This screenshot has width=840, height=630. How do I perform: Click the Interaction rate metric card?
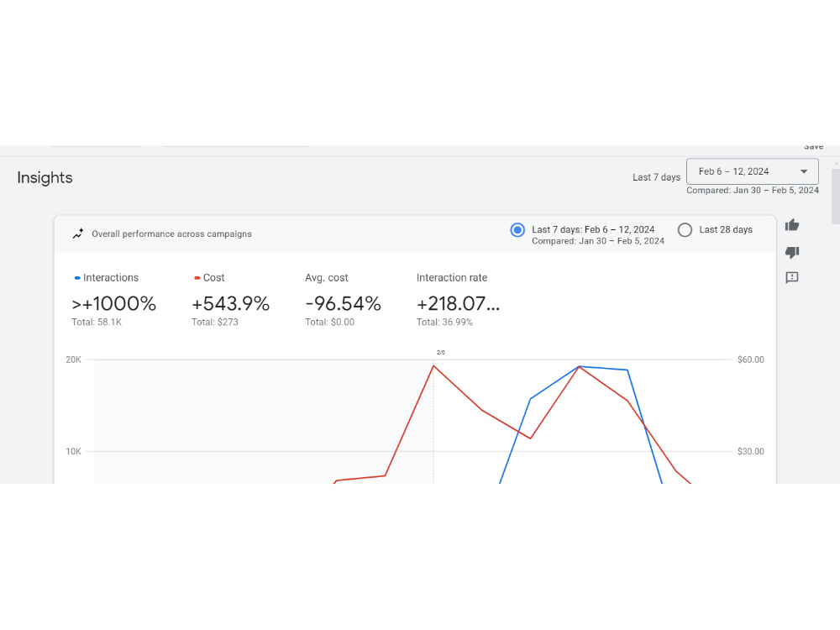459,300
